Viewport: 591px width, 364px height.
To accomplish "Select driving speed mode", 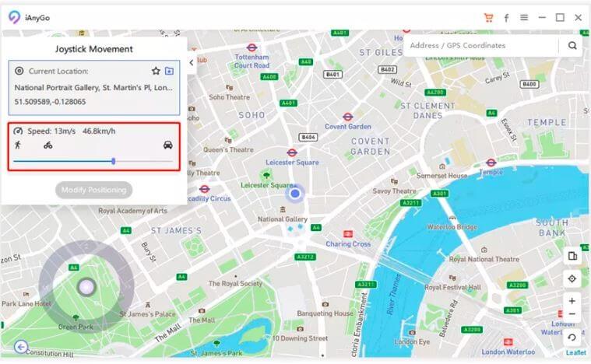I will click(168, 145).
